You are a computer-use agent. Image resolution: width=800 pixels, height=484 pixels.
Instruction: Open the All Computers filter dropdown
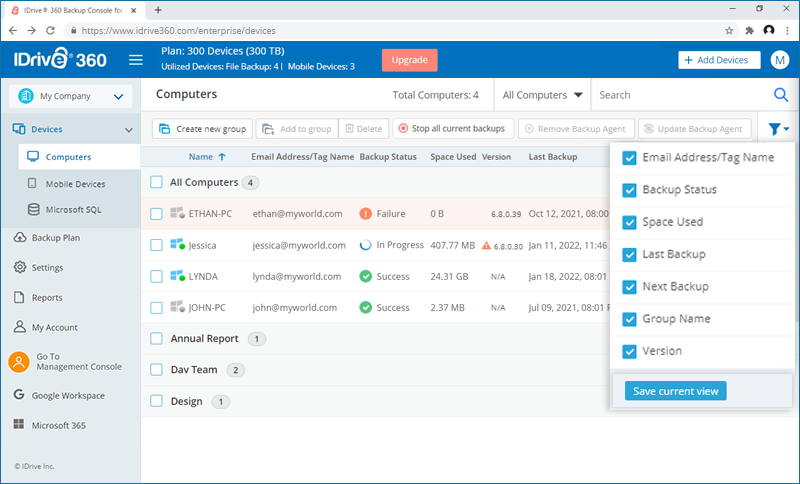coord(542,95)
